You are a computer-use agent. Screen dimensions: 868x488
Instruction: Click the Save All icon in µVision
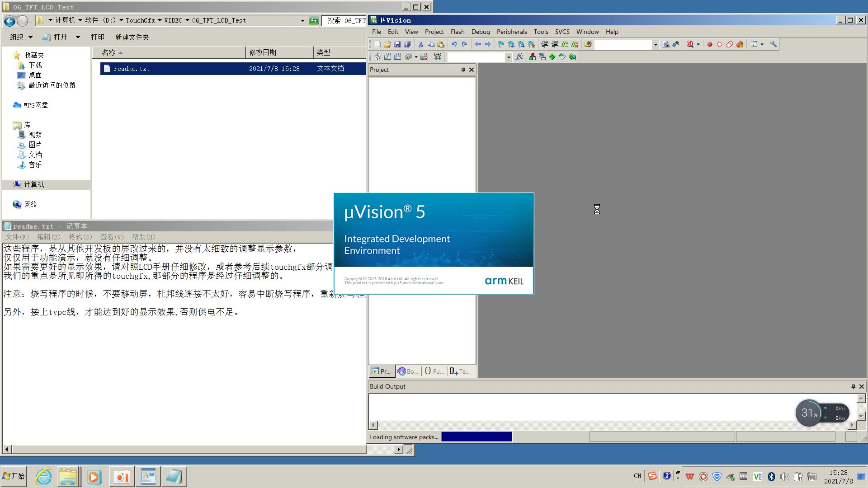click(407, 44)
